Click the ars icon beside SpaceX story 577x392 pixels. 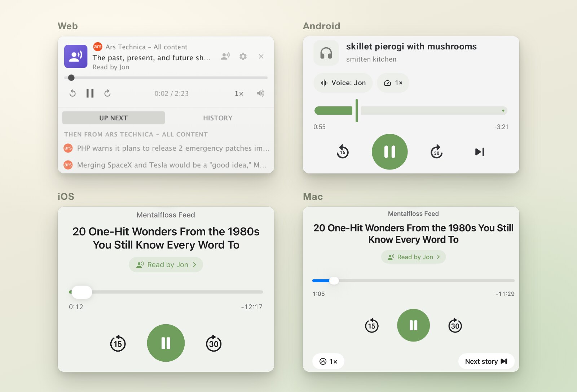tap(68, 165)
